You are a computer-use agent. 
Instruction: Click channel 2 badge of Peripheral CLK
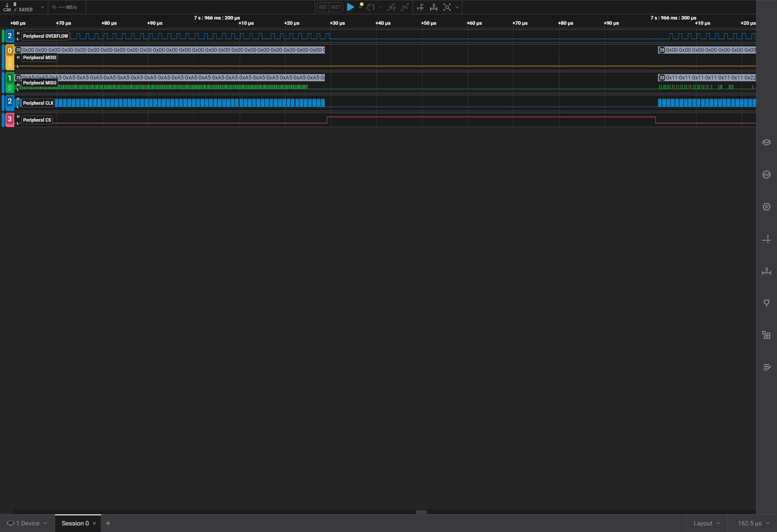10,101
